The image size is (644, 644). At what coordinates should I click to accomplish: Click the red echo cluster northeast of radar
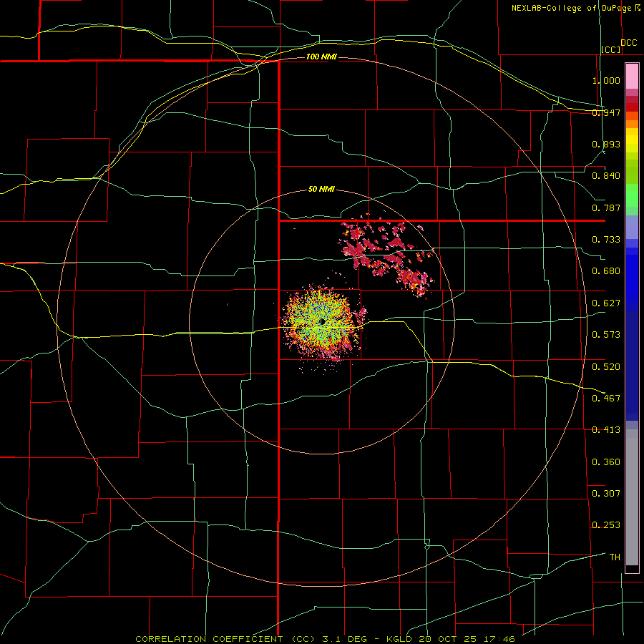[x=386, y=255]
